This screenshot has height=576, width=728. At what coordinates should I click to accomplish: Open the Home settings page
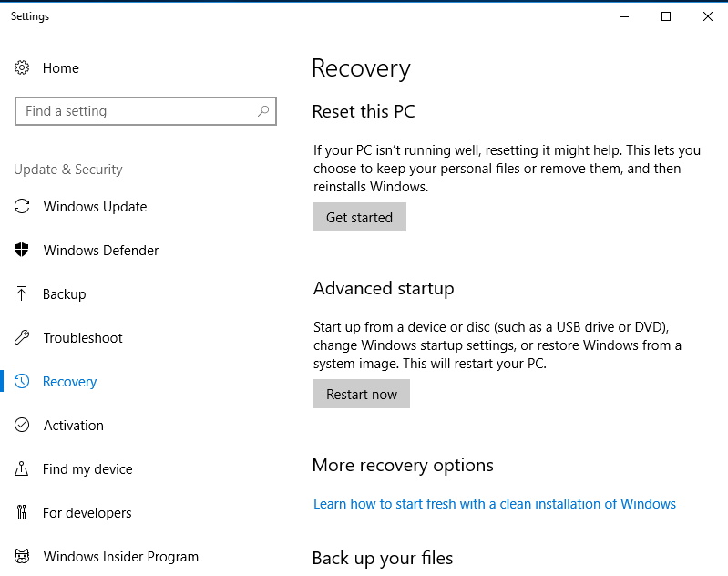point(61,67)
